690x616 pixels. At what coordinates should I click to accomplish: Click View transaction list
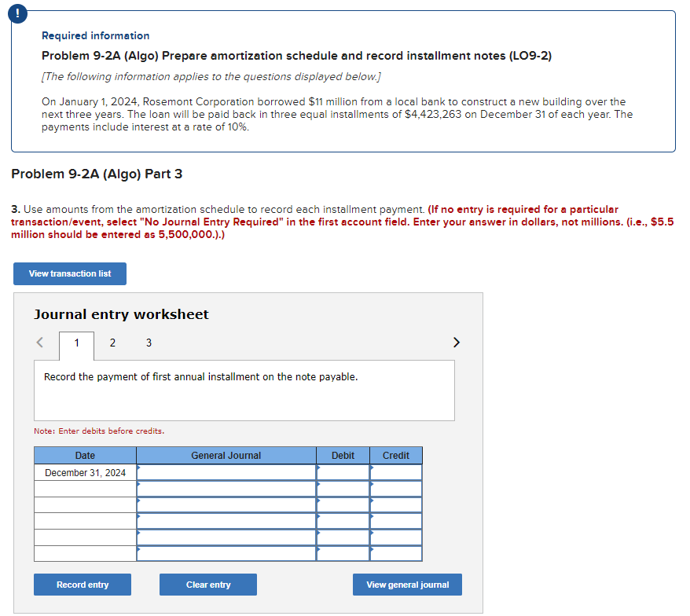click(x=69, y=273)
